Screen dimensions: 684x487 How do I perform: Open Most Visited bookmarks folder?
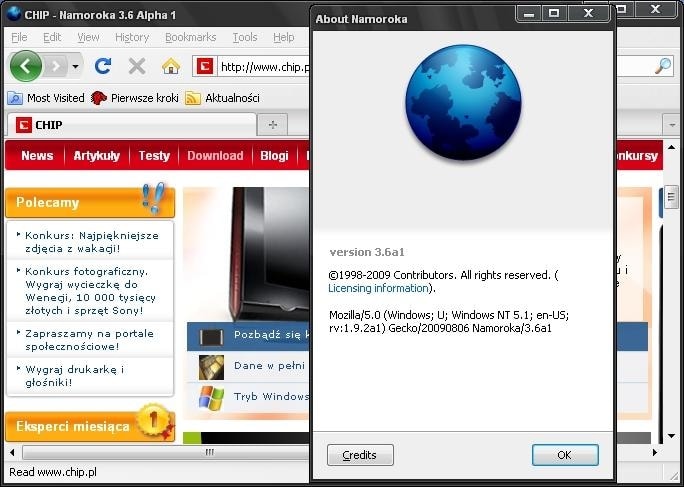click(46, 98)
